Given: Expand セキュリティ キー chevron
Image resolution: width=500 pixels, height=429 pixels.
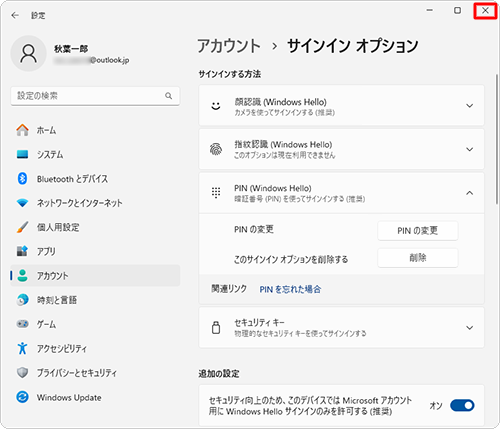Looking at the screenshot, I should tap(469, 328).
